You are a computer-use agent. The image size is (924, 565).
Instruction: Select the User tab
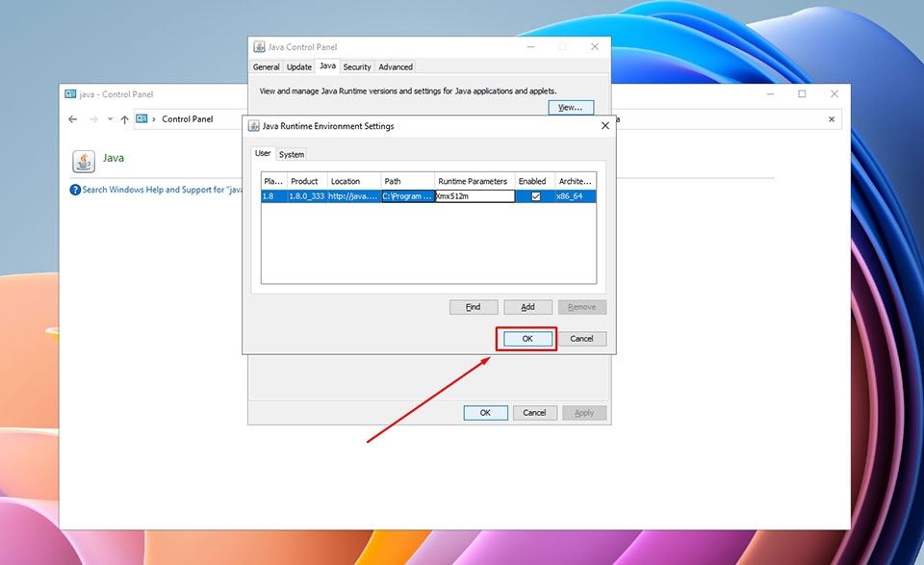click(x=263, y=153)
